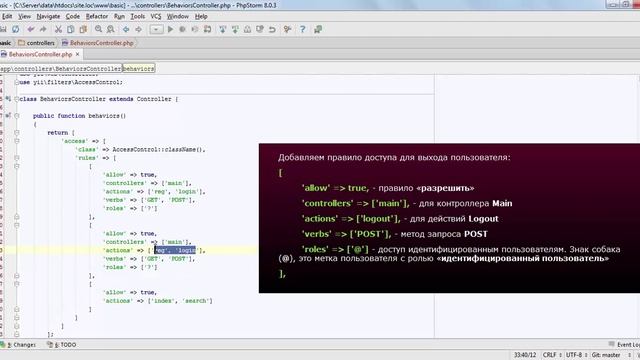Click the behaviors method breadcrumb
This screenshot has height=360, width=640.
(138, 69)
